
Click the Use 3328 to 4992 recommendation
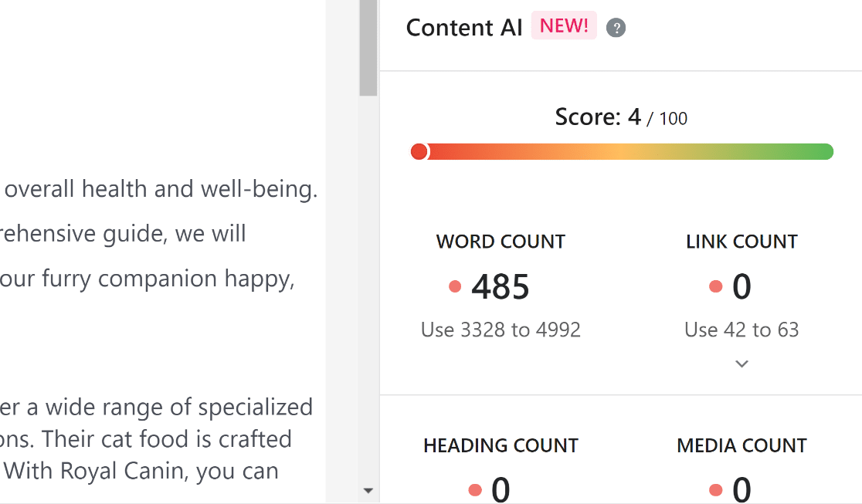(501, 330)
